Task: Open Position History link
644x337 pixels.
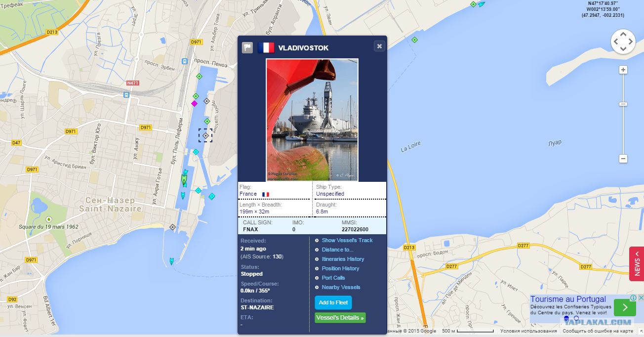Action: (340, 268)
